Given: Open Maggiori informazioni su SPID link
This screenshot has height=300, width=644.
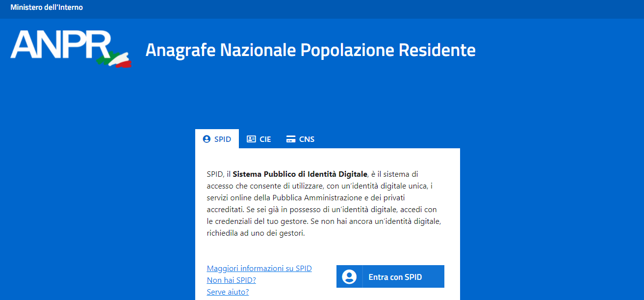Looking at the screenshot, I should (x=259, y=269).
